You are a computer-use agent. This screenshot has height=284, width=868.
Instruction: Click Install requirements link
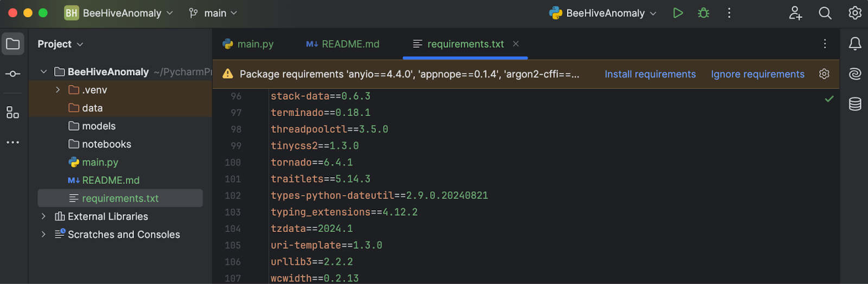pyautogui.click(x=650, y=74)
